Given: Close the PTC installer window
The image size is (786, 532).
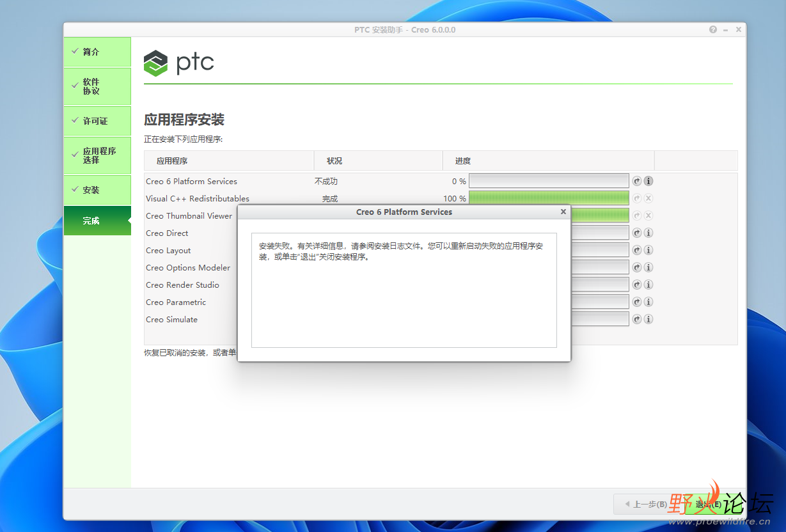Looking at the screenshot, I should 739,29.
